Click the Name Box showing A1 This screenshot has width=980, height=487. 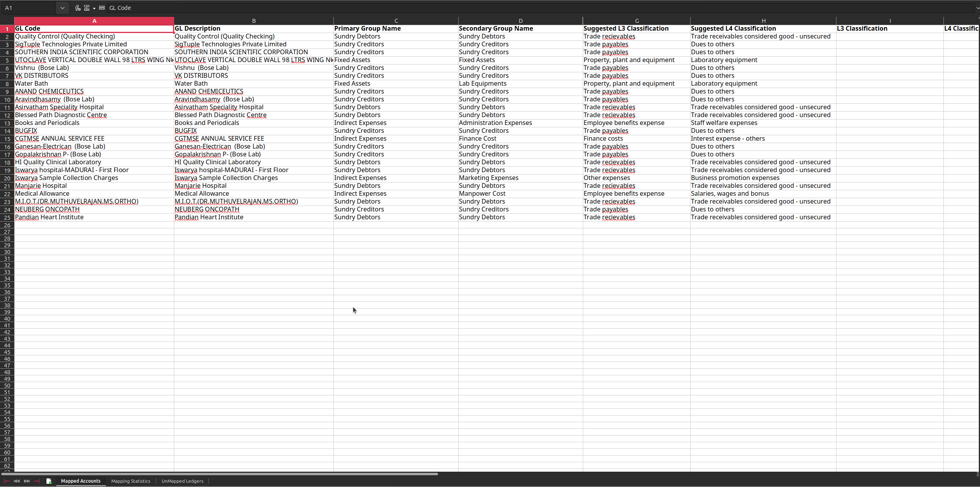pyautogui.click(x=29, y=8)
